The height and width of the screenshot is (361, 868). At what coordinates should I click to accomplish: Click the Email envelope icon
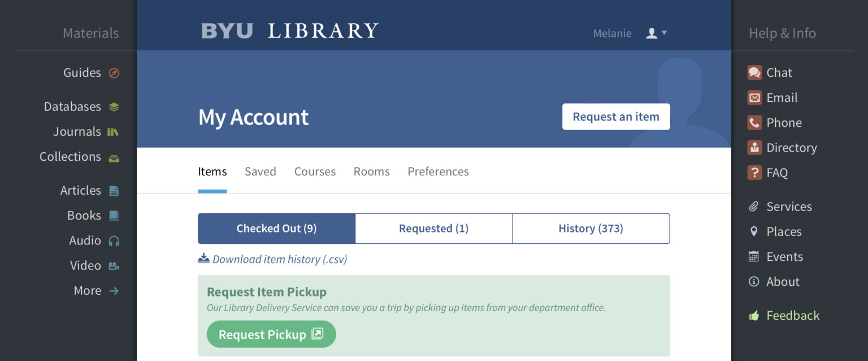pos(754,97)
